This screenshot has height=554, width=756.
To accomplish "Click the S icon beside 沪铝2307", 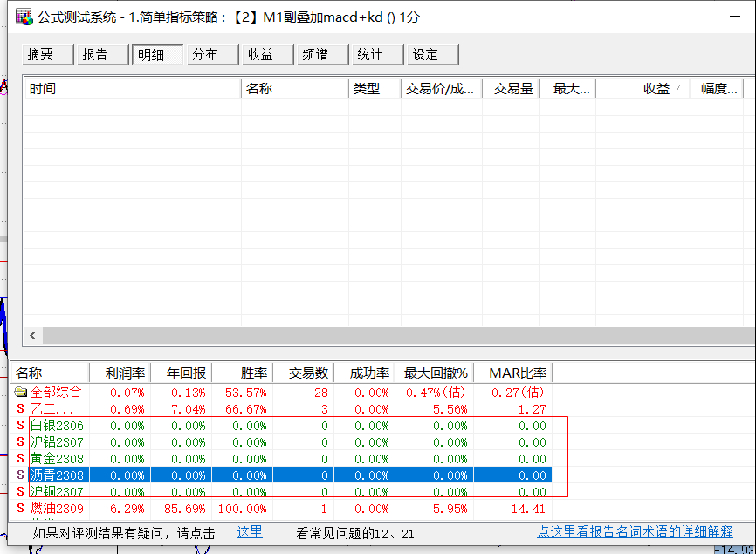I will [20, 442].
